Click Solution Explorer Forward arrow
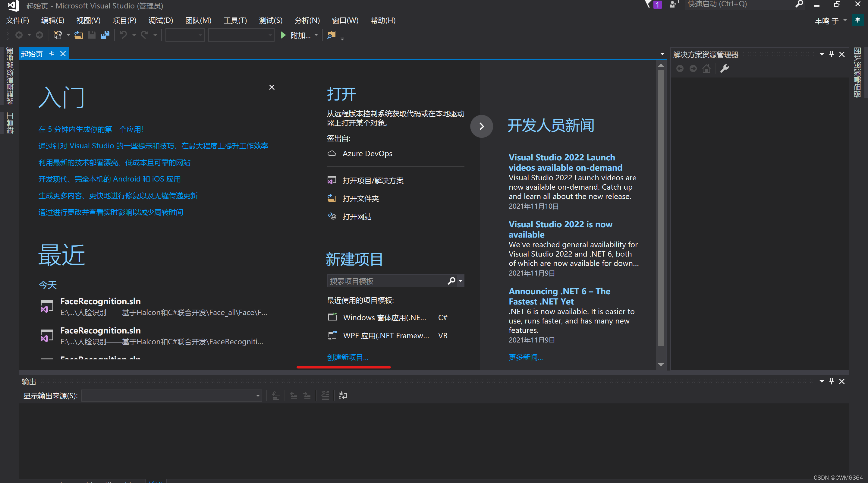 tap(693, 69)
